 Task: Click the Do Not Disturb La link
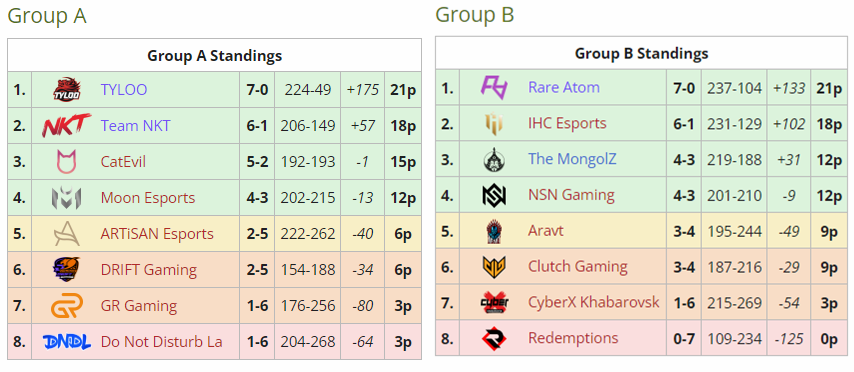tap(161, 342)
